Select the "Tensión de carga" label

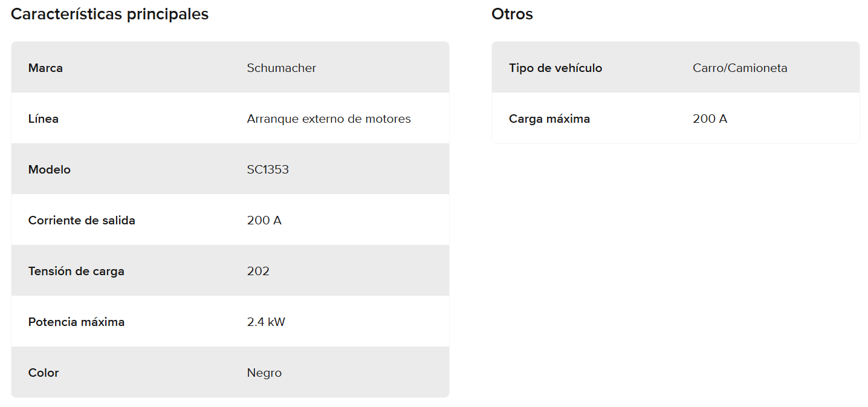click(76, 271)
